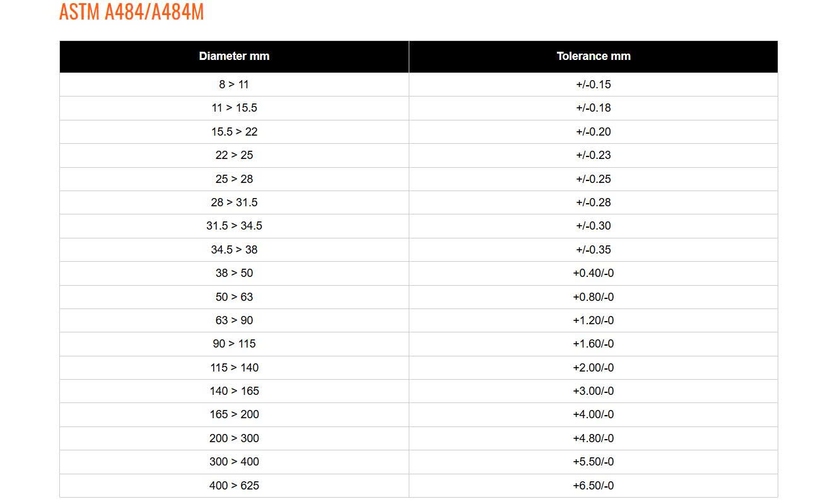
Task: Select the 90 > 115 diameter cell
Action: [234, 344]
